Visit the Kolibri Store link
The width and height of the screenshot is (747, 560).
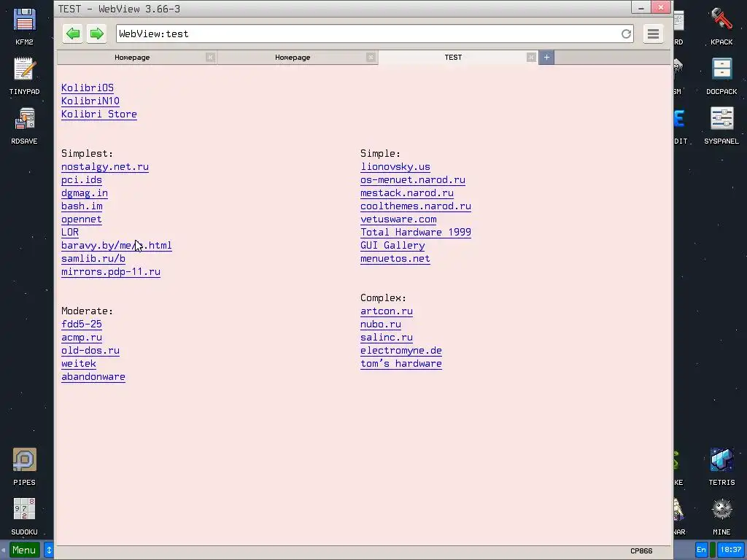[99, 114]
